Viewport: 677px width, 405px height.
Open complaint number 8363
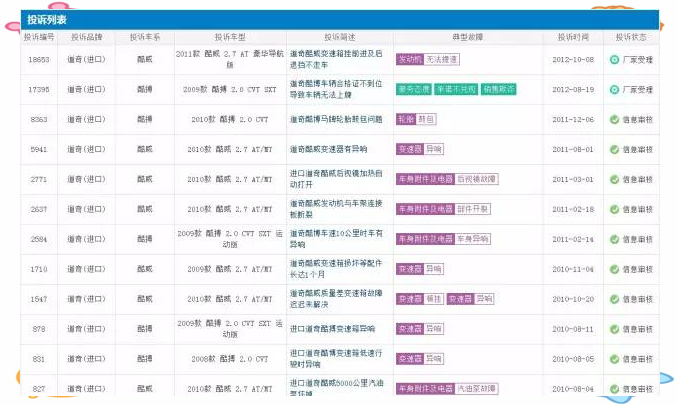pos(39,119)
